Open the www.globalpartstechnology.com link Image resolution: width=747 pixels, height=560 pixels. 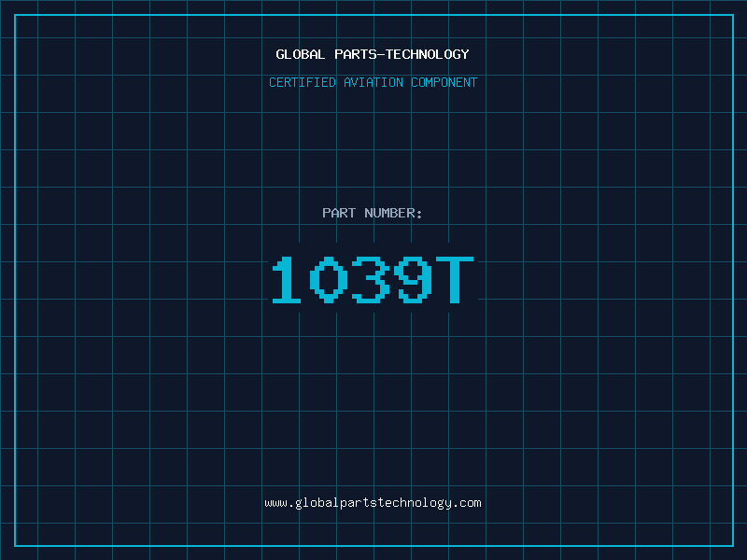(373, 503)
